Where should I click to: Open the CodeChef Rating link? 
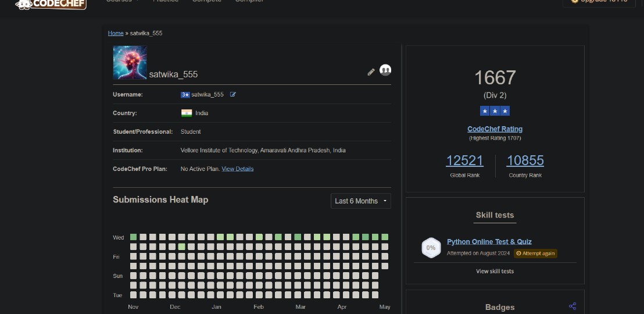pos(495,129)
